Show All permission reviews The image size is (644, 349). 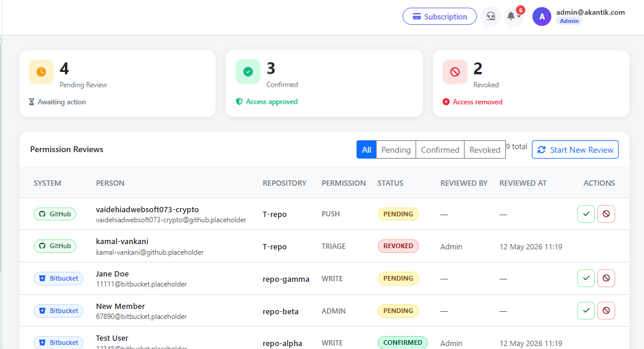coord(367,150)
